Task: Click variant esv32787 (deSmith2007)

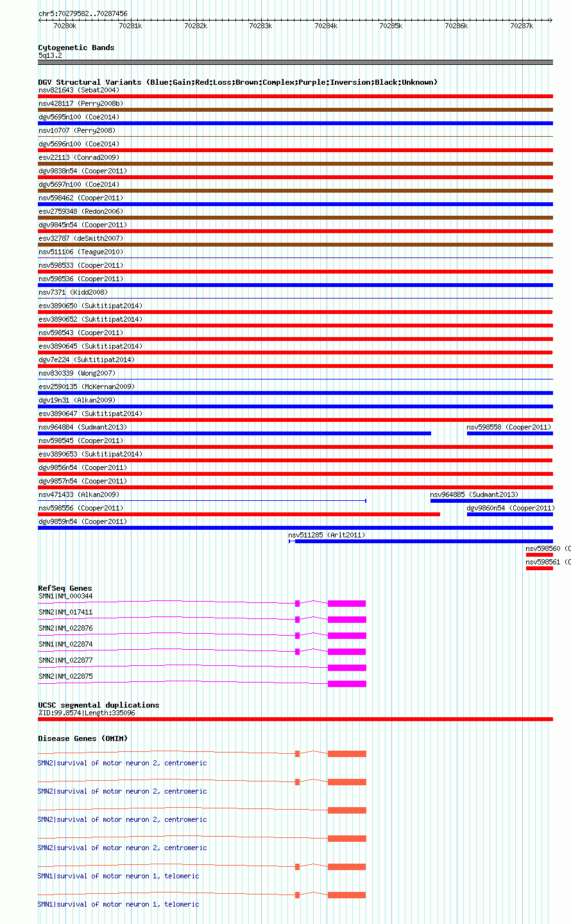Action: click(81, 238)
